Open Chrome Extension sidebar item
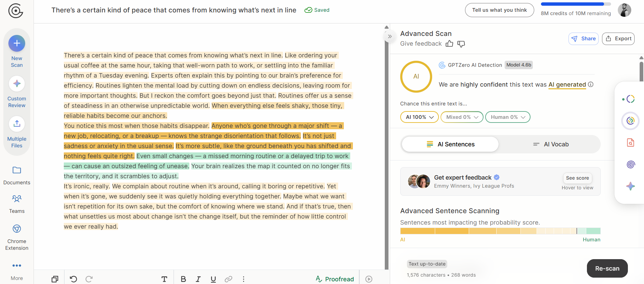 pos(17,229)
